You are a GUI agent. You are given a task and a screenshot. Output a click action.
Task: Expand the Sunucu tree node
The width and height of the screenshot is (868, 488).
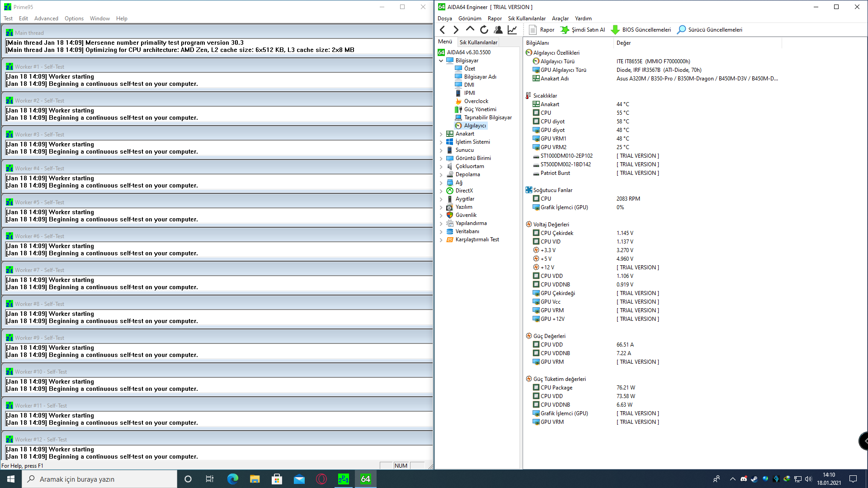(x=441, y=150)
